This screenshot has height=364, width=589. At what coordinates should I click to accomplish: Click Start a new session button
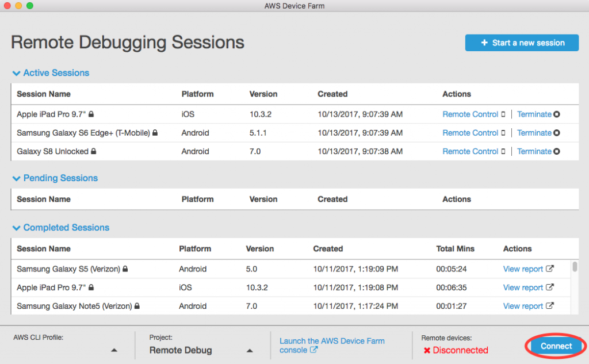point(522,43)
